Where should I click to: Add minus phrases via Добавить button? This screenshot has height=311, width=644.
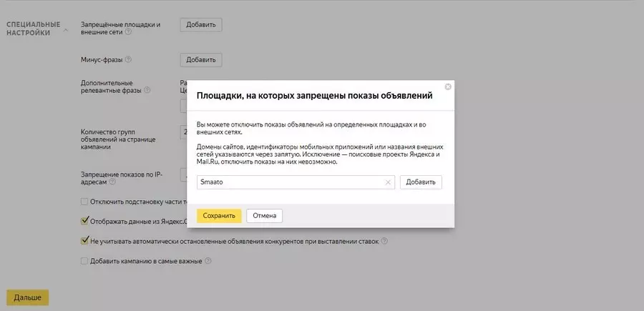(x=201, y=60)
